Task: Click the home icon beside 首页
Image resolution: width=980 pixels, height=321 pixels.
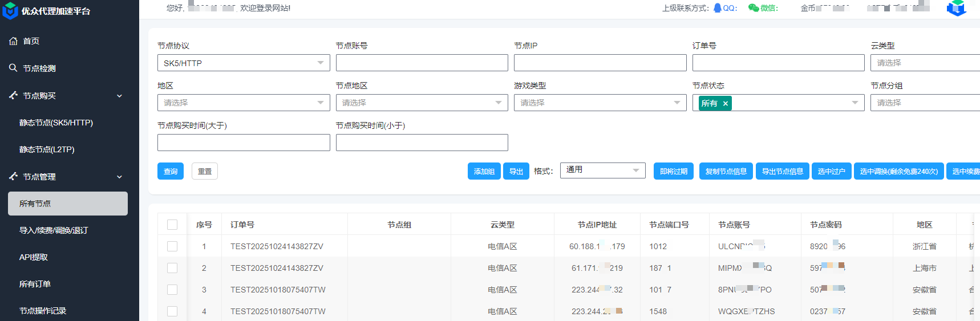Action: 13,41
